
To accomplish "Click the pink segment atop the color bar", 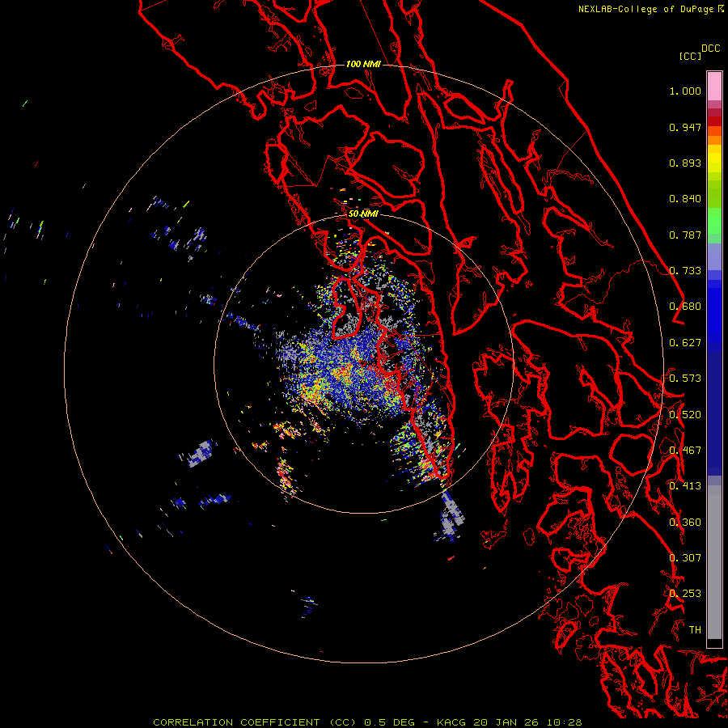I will click(714, 86).
